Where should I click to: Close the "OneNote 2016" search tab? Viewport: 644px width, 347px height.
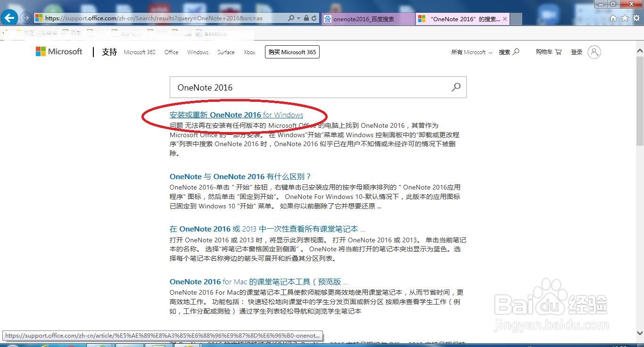(x=505, y=19)
